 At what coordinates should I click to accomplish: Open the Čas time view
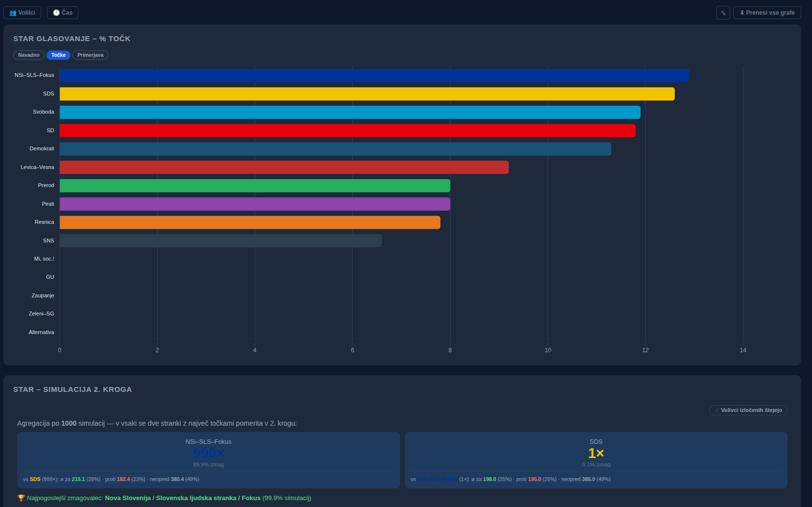tap(63, 13)
